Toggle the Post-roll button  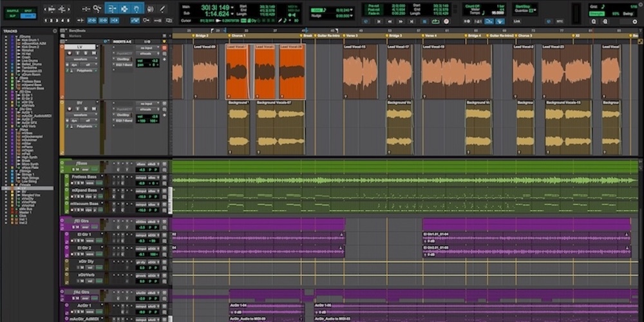tap(374, 10)
